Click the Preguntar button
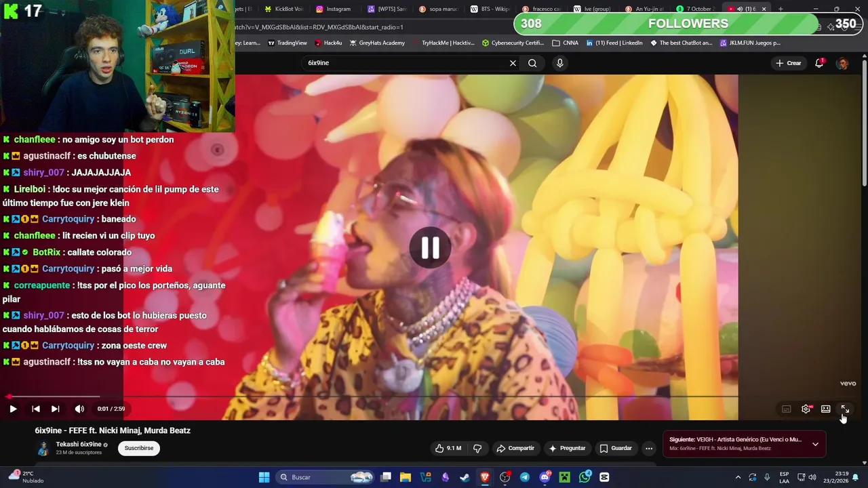Image resolution: width=868 pixels, height=488 pixels. (567, 448)
